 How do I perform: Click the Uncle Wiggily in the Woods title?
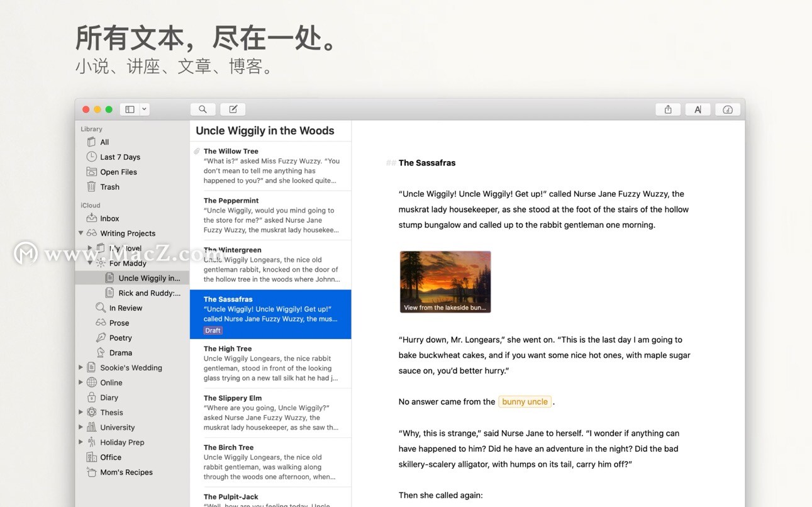click(265, 130)
